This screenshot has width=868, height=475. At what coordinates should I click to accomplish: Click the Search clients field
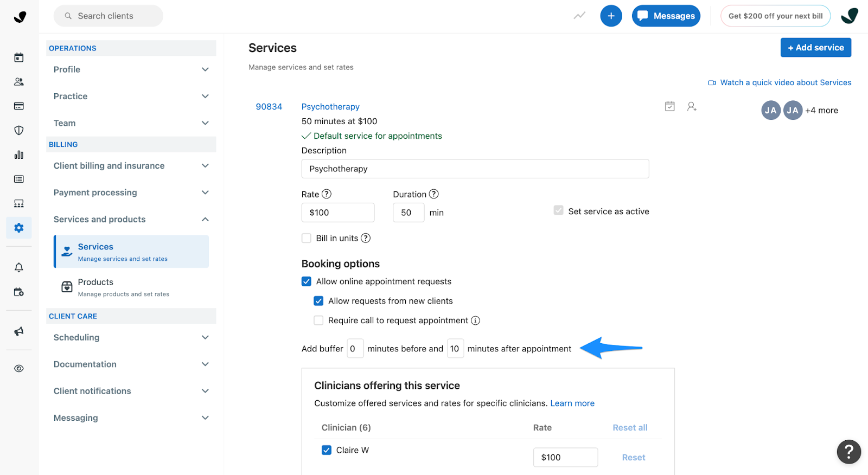pos(108,16)
